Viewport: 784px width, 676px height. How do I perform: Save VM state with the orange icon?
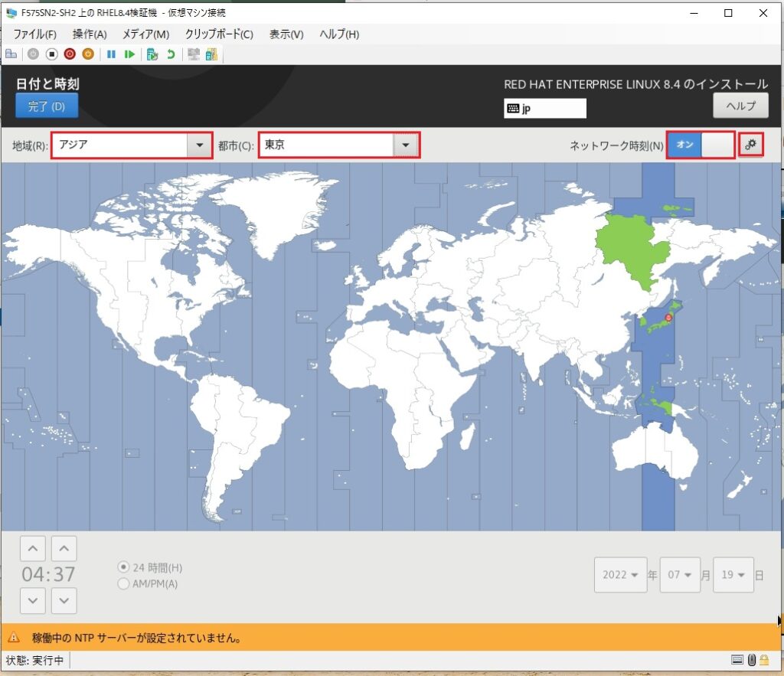[88, 54]
